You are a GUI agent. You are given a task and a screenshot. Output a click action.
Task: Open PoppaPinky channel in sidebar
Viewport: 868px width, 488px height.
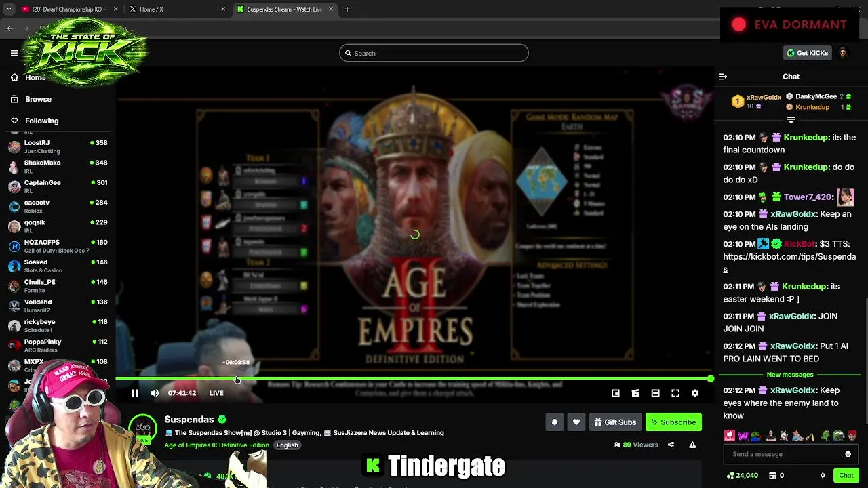point(58,346)
